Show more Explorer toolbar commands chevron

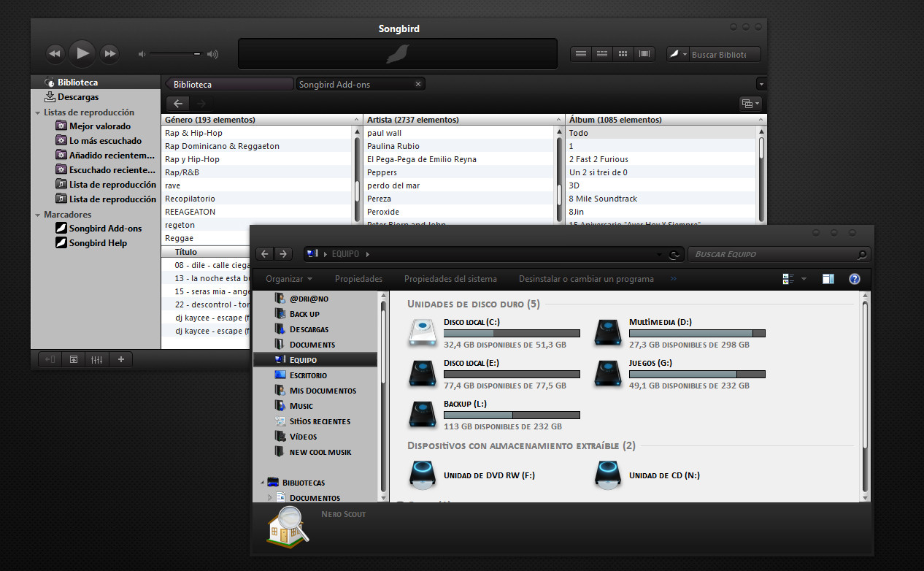point(673,279)
